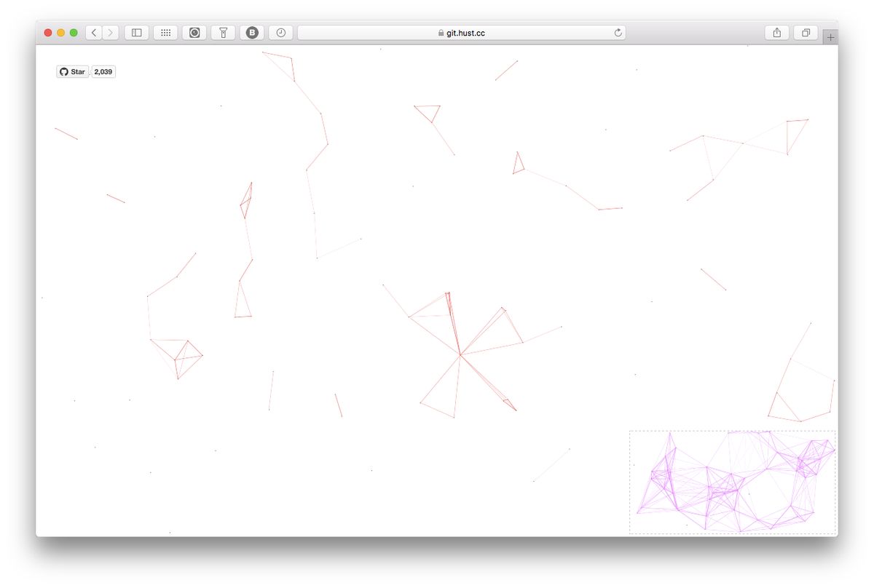Toggle the Safari sidebar
The image size is (874, 588).
click(135, 32)
